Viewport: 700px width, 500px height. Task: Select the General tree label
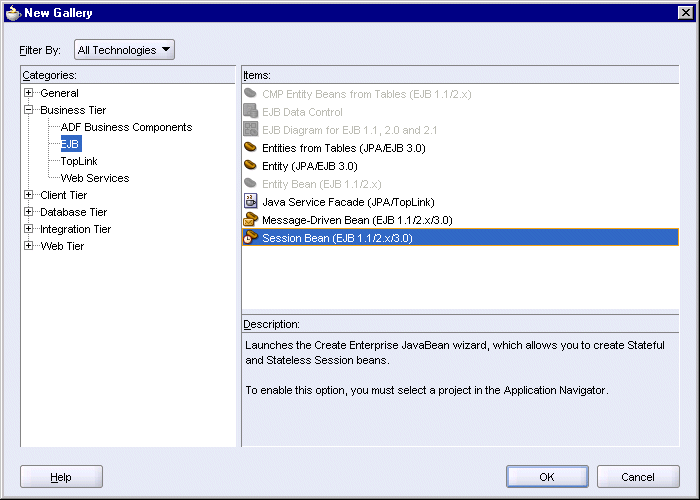click(x=59, y=93)
